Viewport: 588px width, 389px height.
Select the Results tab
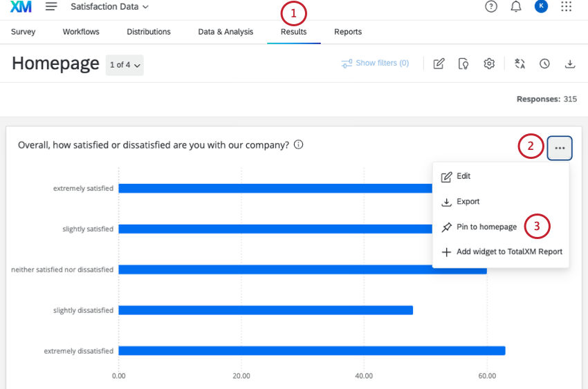(293, 32)
